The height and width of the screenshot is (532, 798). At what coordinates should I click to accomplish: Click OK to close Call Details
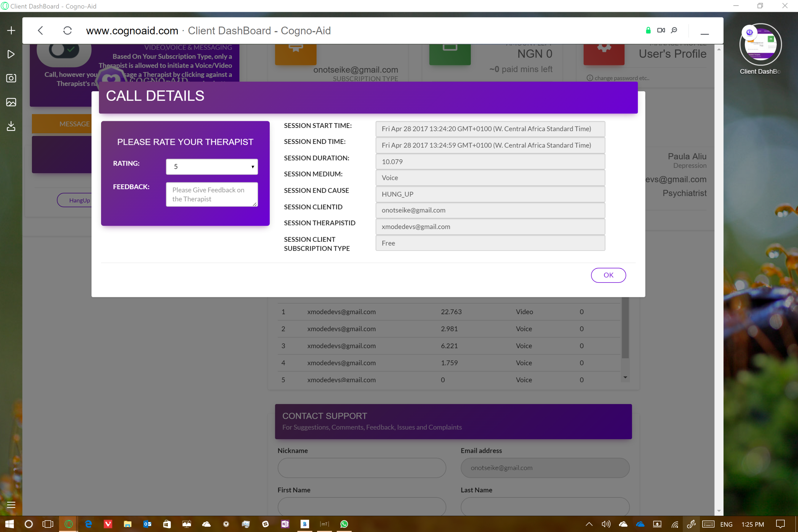click(x=608, y=275)
